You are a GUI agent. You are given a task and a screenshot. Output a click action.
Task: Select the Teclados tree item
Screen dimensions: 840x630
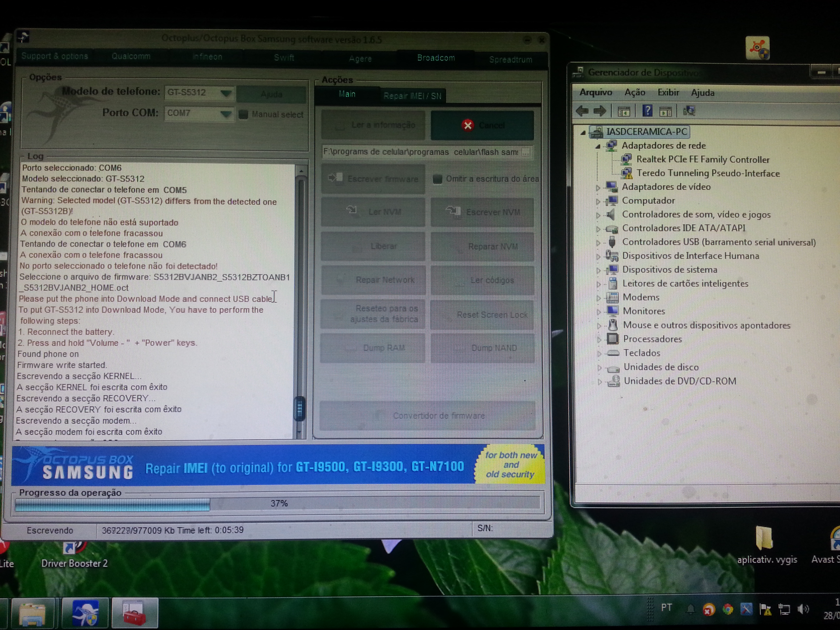(x=642, y=353)
